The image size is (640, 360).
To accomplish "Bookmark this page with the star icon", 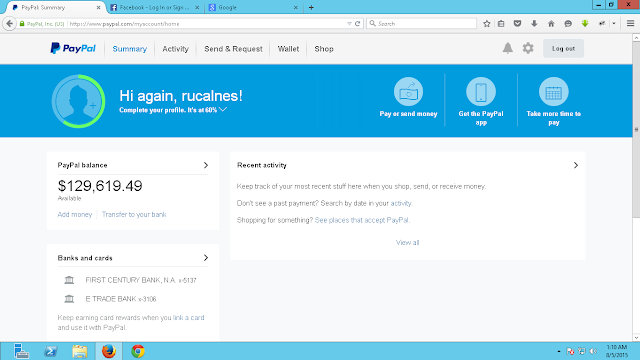I will 487,24.
